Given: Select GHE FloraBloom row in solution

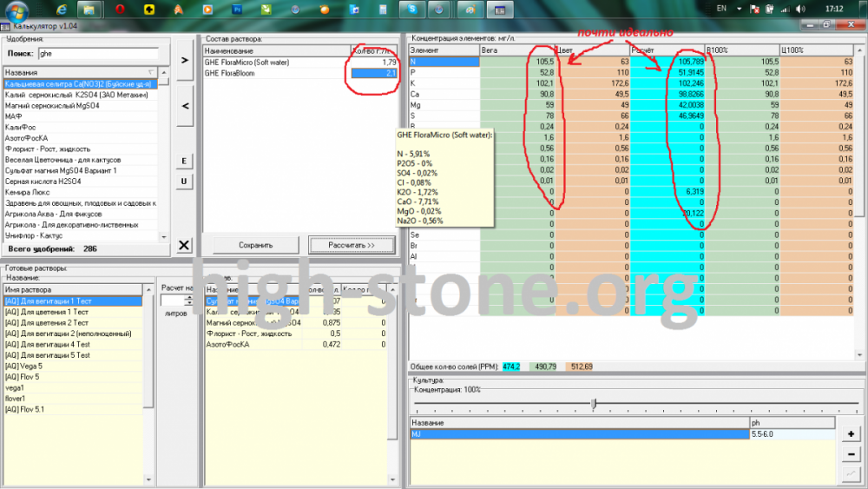Looking at the screenshot, I should click(x=300, y=73).
